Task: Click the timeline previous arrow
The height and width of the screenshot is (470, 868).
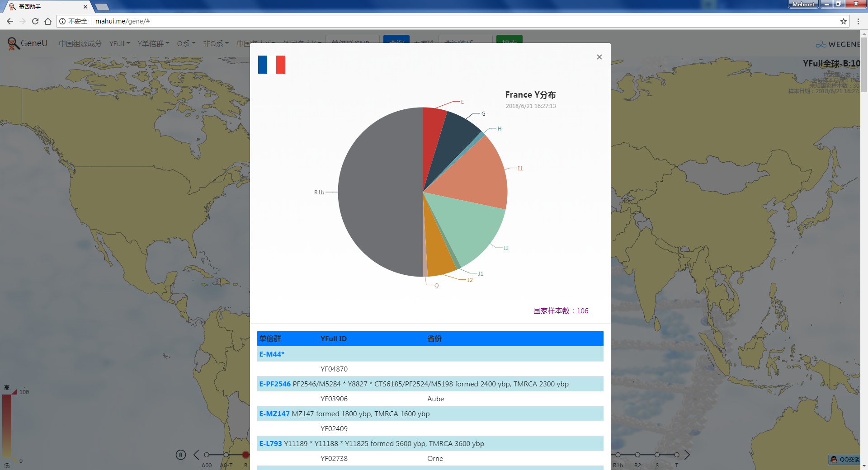Action: pos(196,455)
